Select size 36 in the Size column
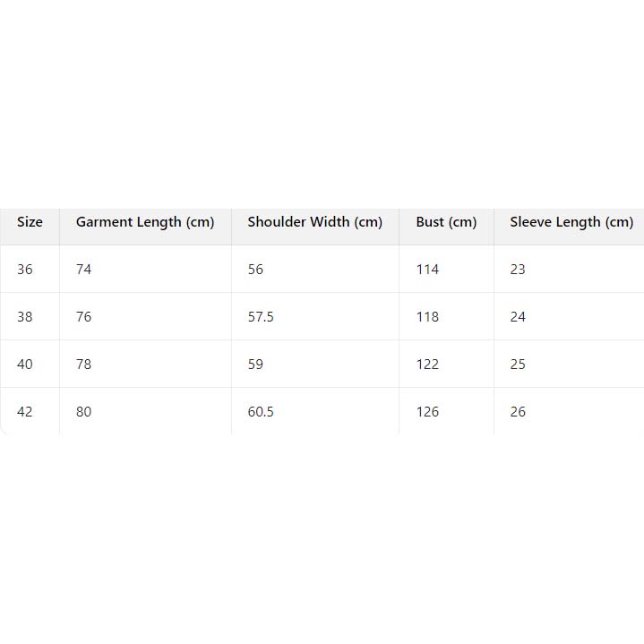The height and width of the screenshot is (644, 644). pos(25,270)
